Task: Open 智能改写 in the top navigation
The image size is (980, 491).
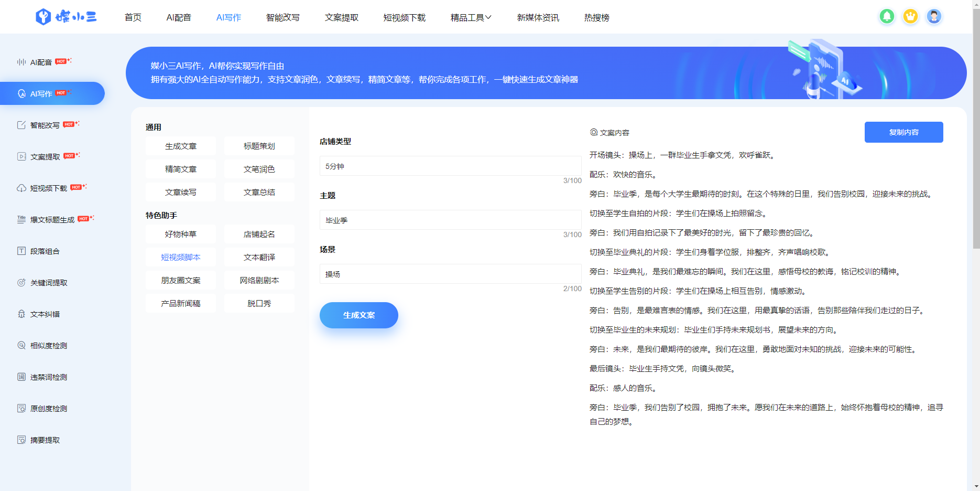Action: tap(283, 17)
